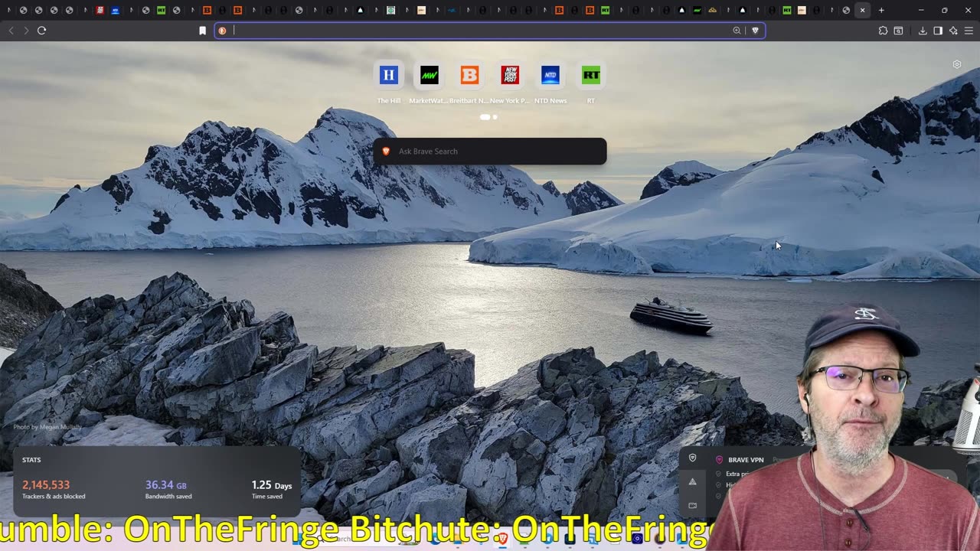
Task: Click the bookmark icon beside address bar
Action: click(202, 31)
